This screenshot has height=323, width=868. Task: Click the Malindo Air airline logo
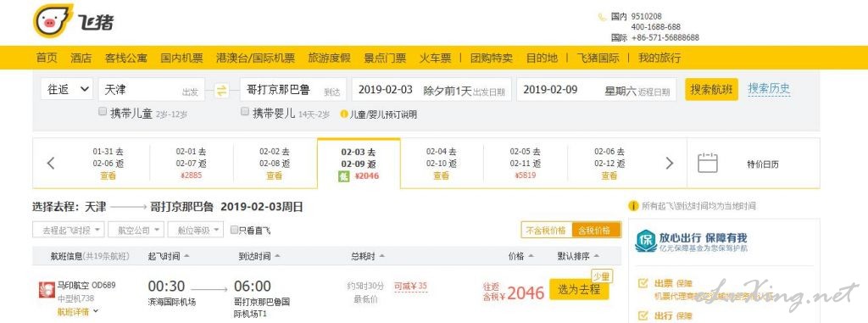[47, 290]
